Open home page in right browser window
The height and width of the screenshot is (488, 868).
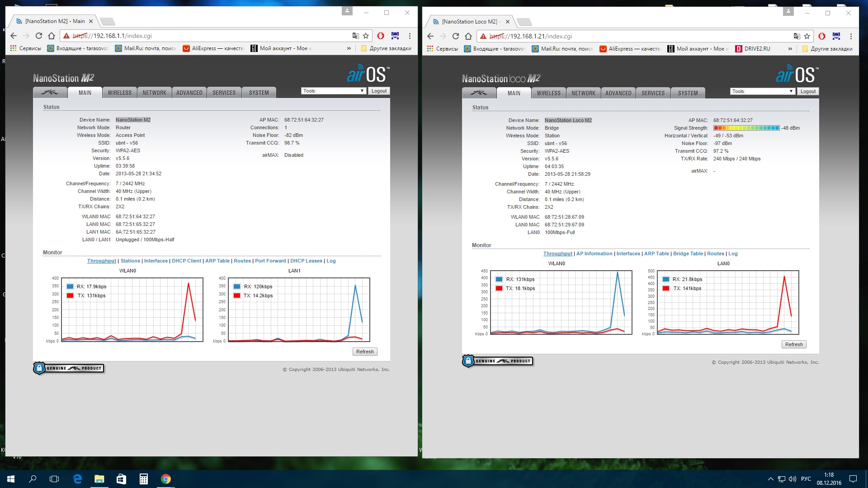click(x=468, y=36)
